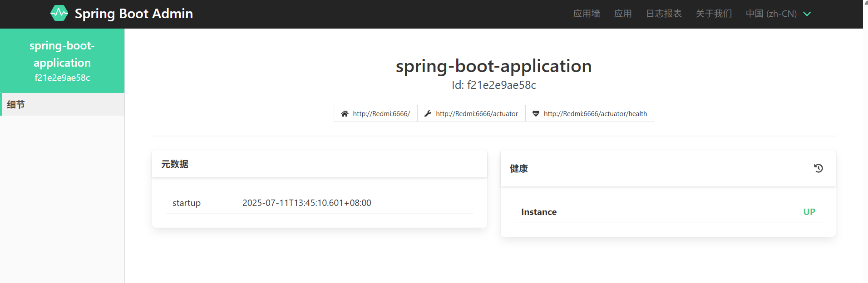Click the Instance health label
Viewport: 868px width, 283px height.
click(539, 212)
